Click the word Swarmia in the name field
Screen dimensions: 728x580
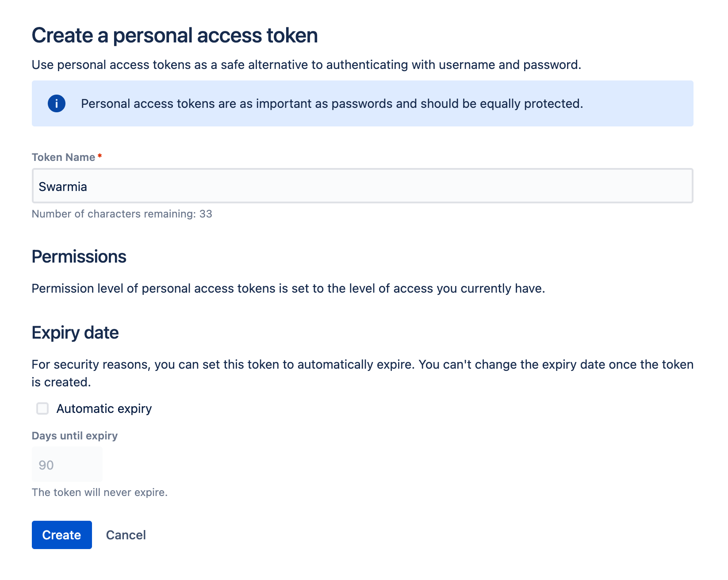[x=63, y=187]
